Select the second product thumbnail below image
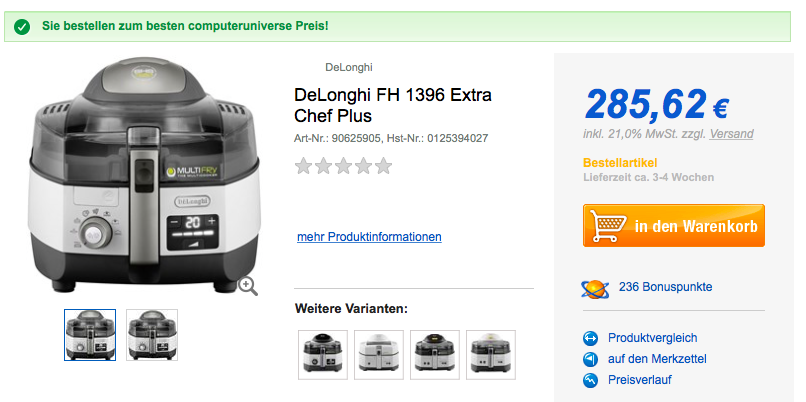 pos(152,335)
